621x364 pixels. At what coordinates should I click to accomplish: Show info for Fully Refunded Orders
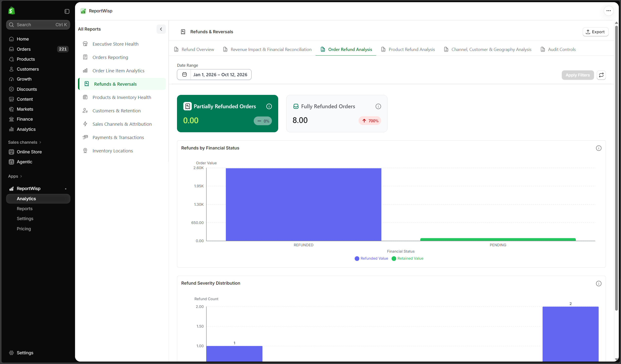pyautogui.click(x=378, y=106)
